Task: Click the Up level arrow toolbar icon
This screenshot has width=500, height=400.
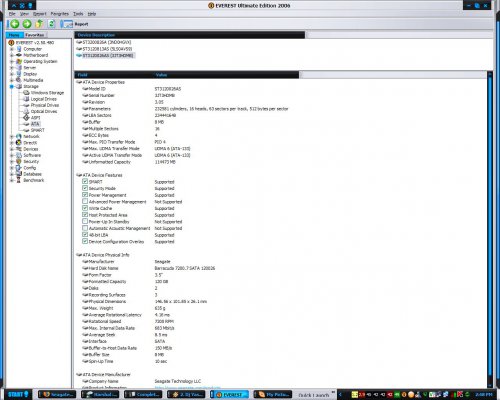Action: pyautogui.click(x=39, y=24)
